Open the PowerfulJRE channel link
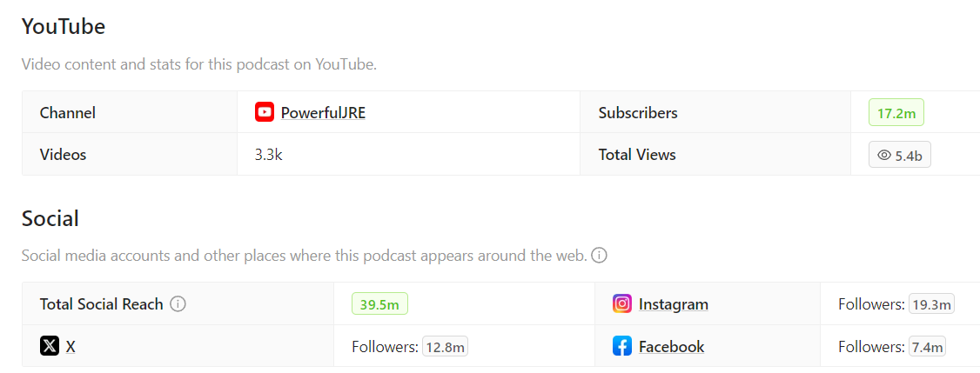 point(323,112)
